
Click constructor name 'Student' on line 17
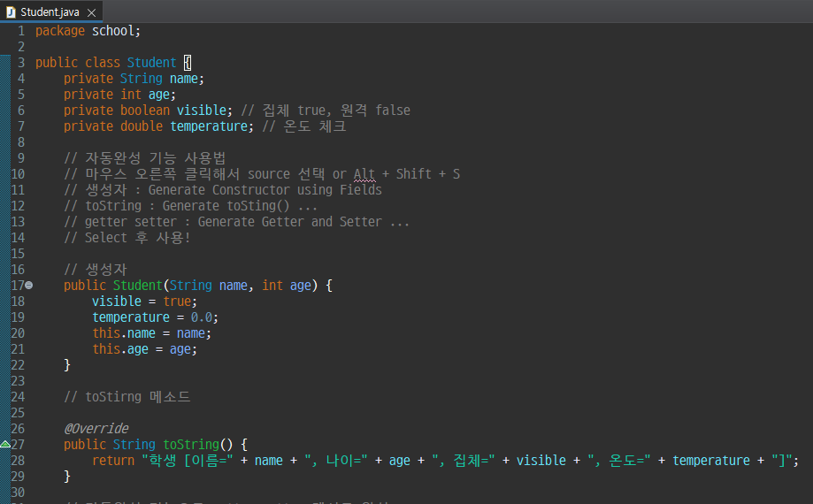pos(137,286)
